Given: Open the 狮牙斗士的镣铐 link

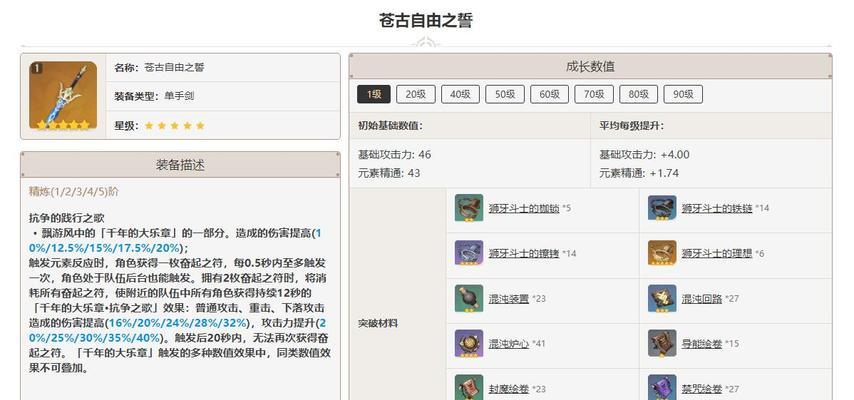Looking at the screenshot, I should pyautogui.click(x=524, y=253).
